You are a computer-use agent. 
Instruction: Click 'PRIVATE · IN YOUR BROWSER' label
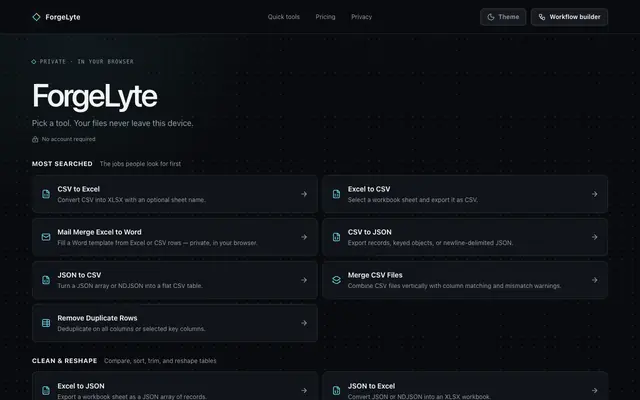87,62
